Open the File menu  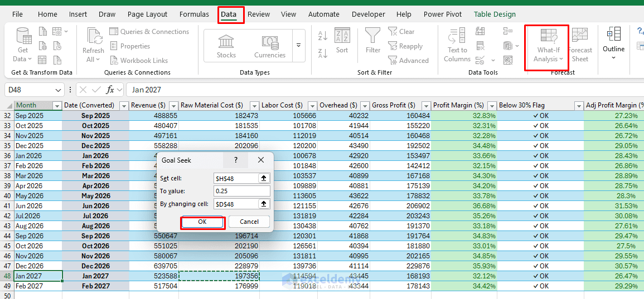(18, 14)
